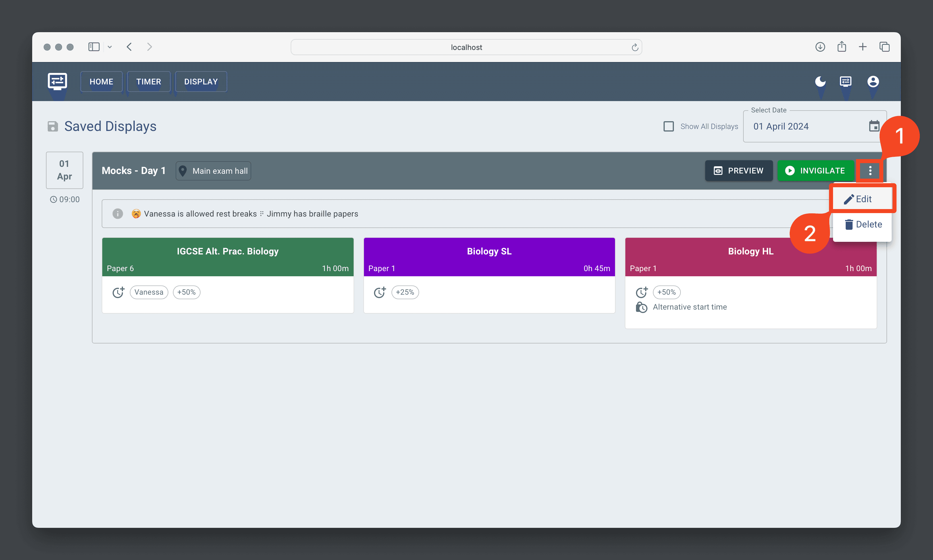Click the Display navigation tab
Screen dimensions: 933x560
pyautogui.click(x=201, y=82)
